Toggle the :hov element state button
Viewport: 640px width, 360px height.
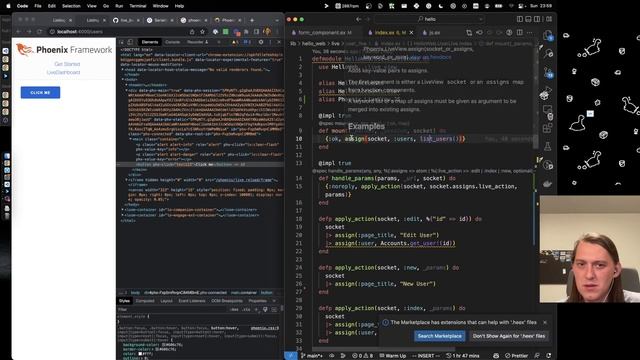tap(234, 310)
